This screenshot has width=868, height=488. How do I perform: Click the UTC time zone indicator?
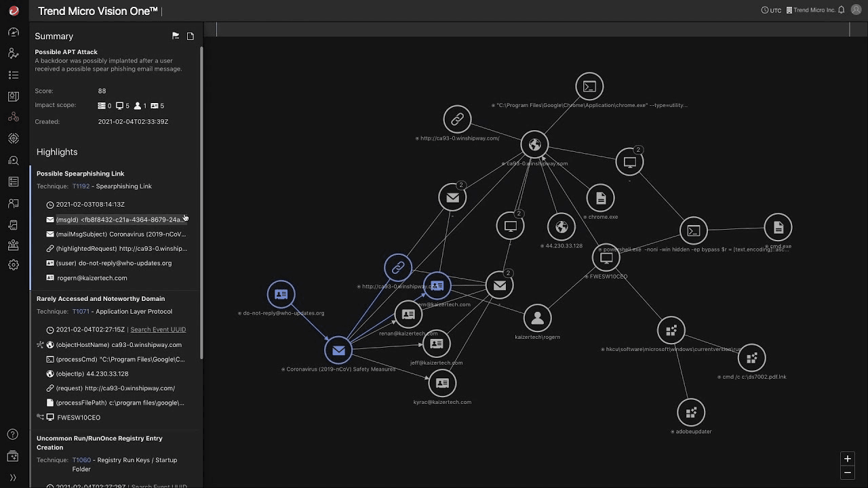tap(771, 10)
